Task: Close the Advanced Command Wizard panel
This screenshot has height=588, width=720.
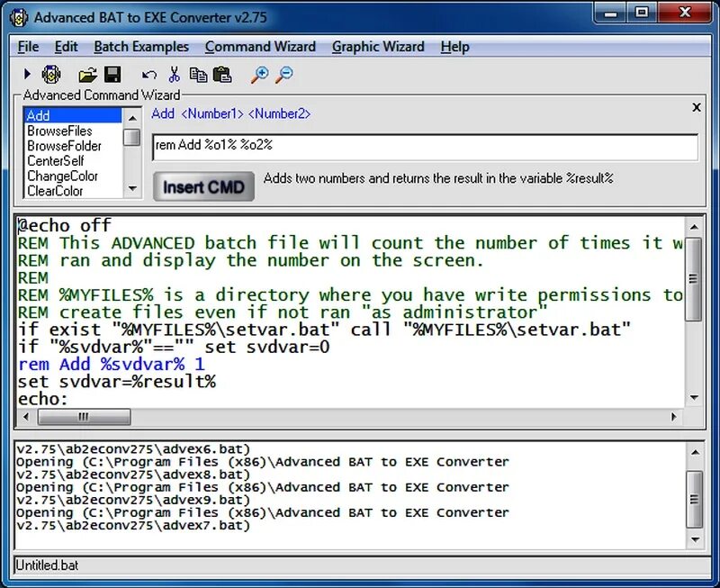Action: click(696, 107)
